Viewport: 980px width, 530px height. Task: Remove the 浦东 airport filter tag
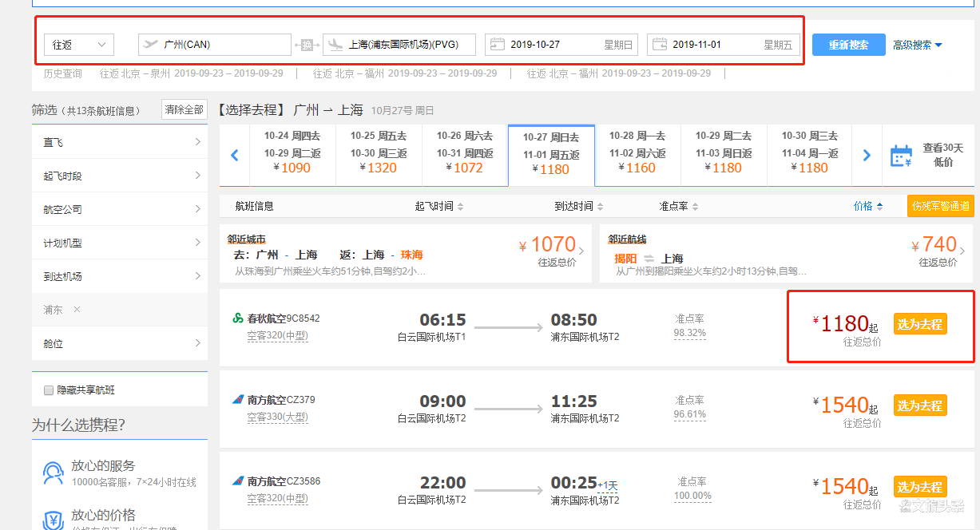pyautogui.click(x=77, y=310)
